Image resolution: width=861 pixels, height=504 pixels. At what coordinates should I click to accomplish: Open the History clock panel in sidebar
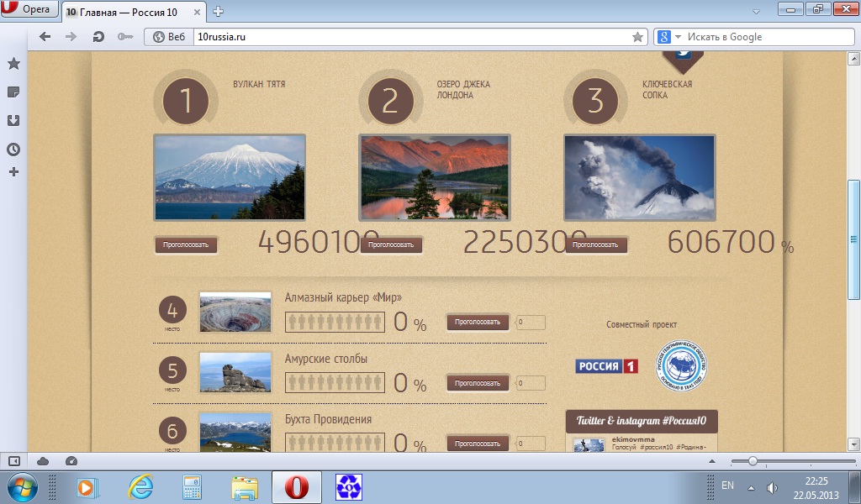tap(13, 150)
